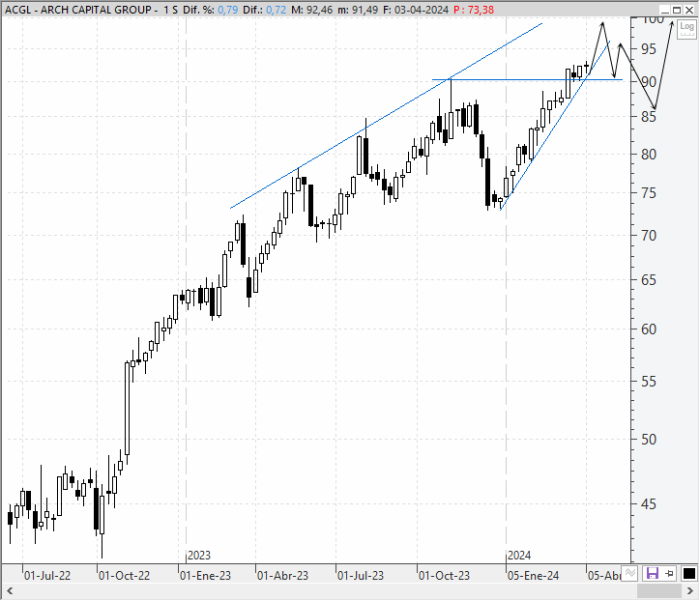Viewport: 700px width, 601px height.
Task: Click the 01-Ene-23 date label
Action: [x=205, y=576]
